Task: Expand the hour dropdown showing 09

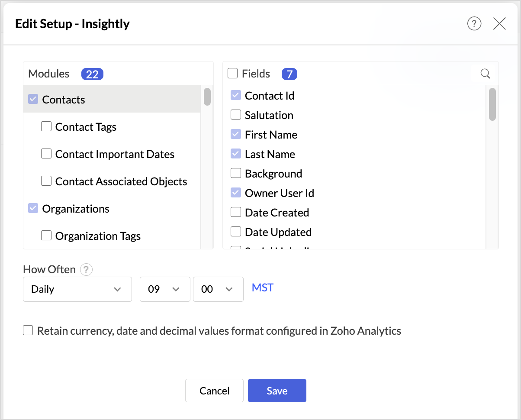Action: click(x=165, y=289)
